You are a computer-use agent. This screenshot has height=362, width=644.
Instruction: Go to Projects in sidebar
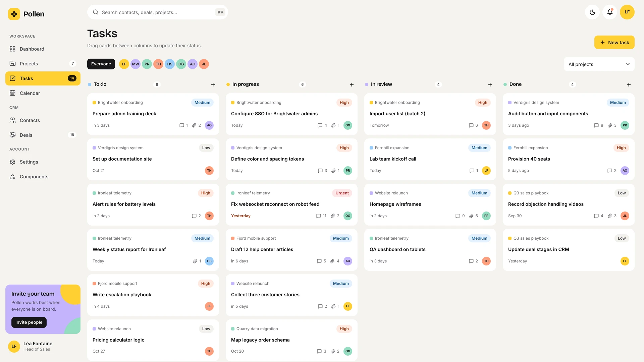pyautogui.click(x=43, y=64)
